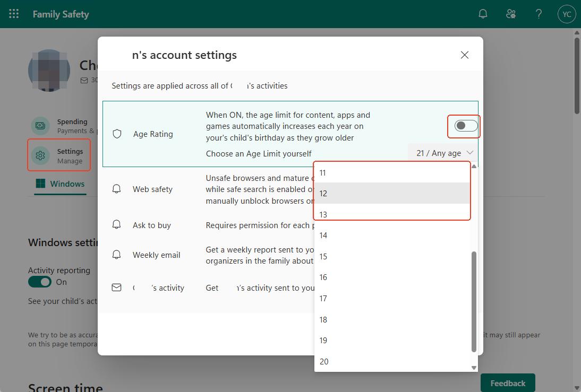581x392 pixels.
Task: Open the YC account profile avatar
Action: (x=567, y=14)
